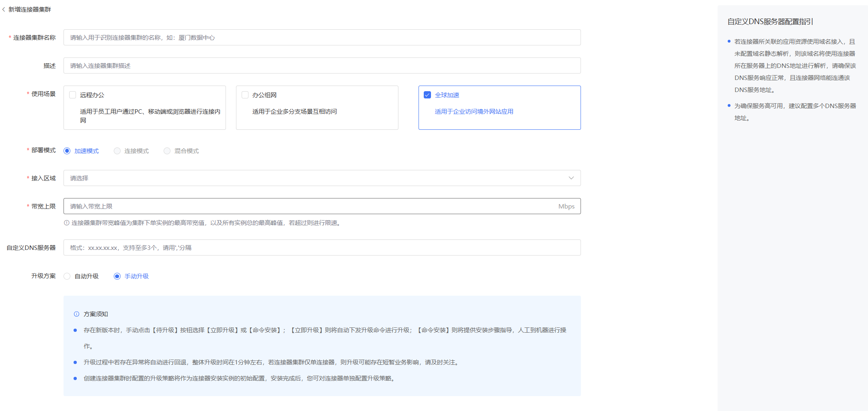Viewport: 868px width, 411px height.
Task: Open the 接入区域 dropdown
Action: click(x=322, y=178)
